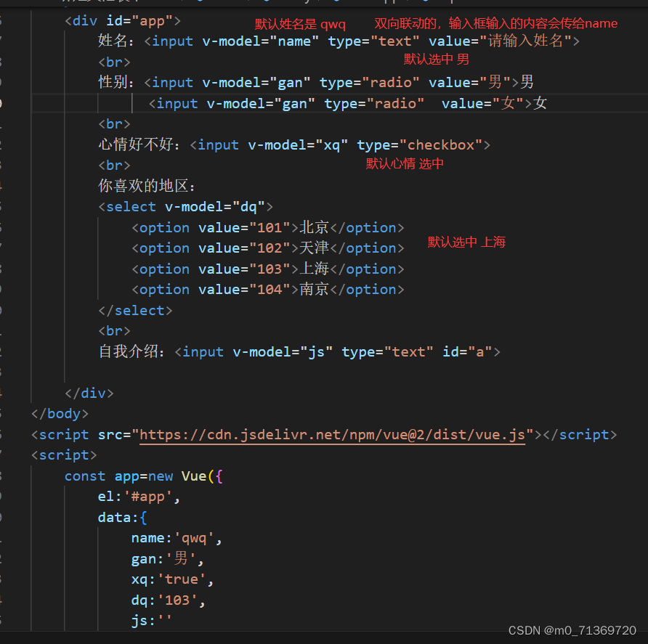Click the closing </select> tag
This screenshot has height=644, width=648.
coord(135,311)
